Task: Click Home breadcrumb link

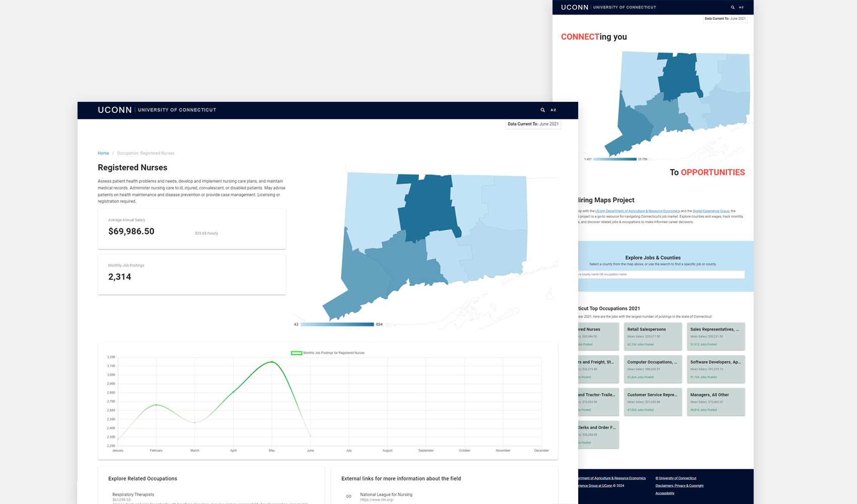Action: pos(103,153)
